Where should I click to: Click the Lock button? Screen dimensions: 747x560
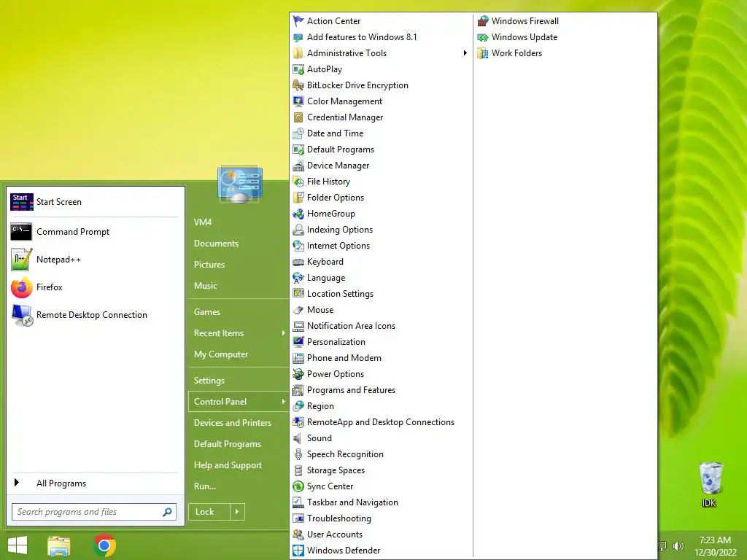[x=209, y=512]
